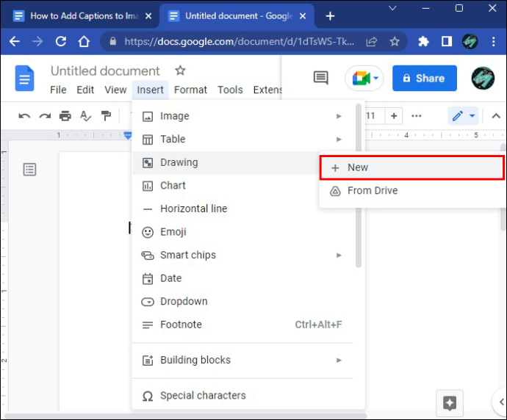507x420 pixels.
Task: Click the Share button
Action: tap(425, 78)
